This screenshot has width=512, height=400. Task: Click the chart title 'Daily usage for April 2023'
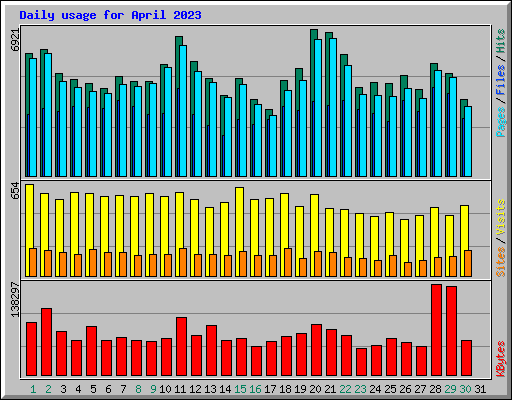tap(110, 15)
